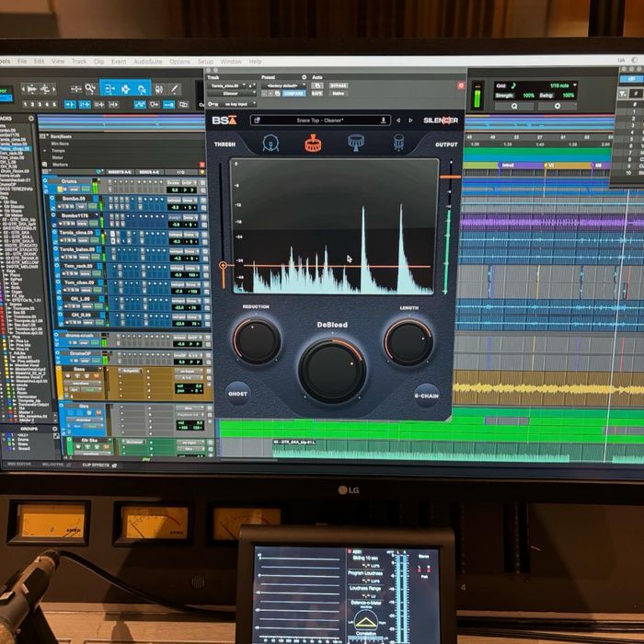Open the 1/16 note grid dropdown
Image resolution: width=644 pixels, height=644 pixels.
point(563,86)
